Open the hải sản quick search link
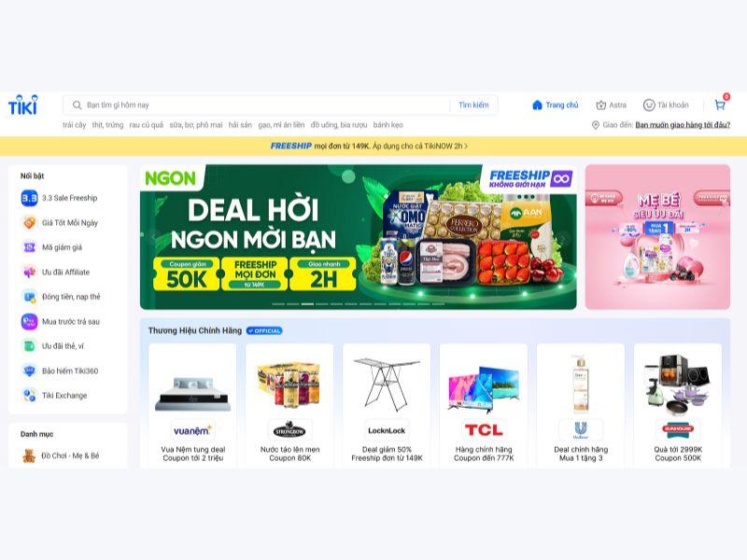 click(240, 125)
